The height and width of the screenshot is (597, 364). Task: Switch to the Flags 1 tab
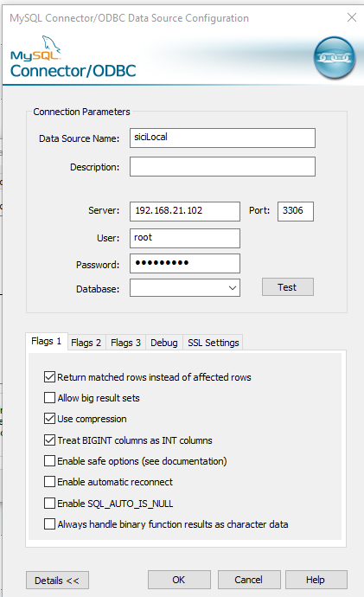pos(47,341)
